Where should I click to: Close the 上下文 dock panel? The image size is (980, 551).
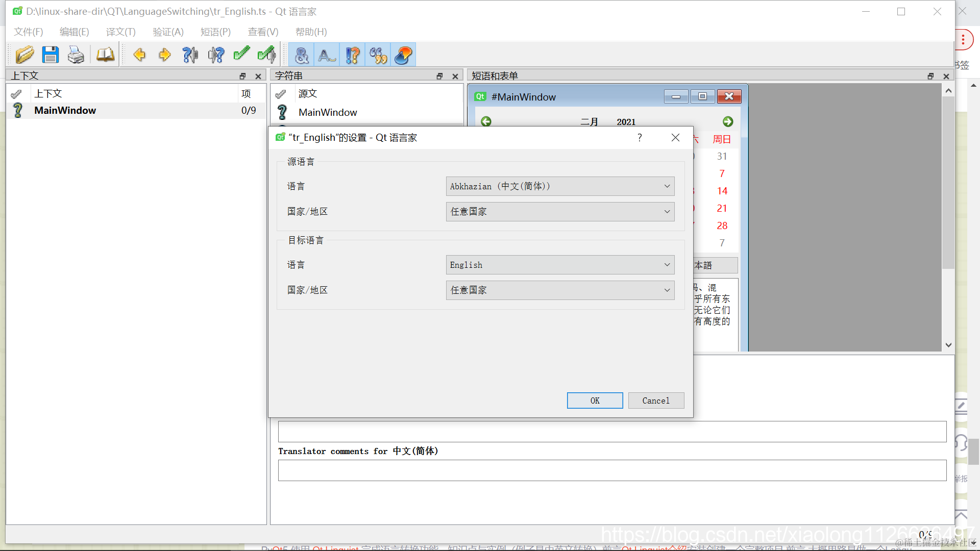pos(258,76)
